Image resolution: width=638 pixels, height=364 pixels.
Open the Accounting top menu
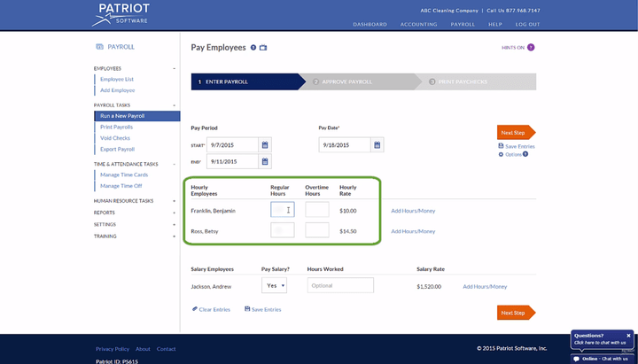click(418, 24)
